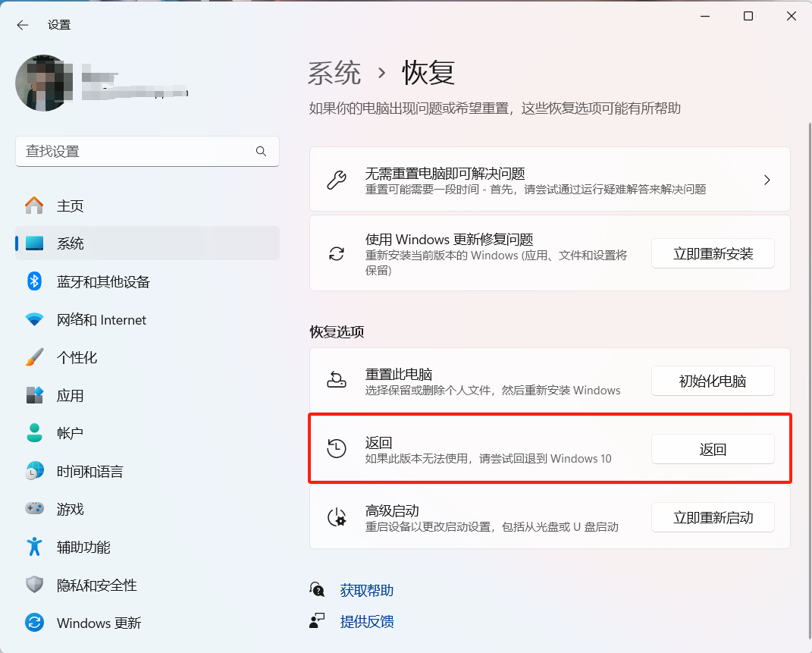The width and height of the screenshot is (812, 653).
Task: Open the globe clock icon for 时间和语言
Action: [x=34, y=471]
